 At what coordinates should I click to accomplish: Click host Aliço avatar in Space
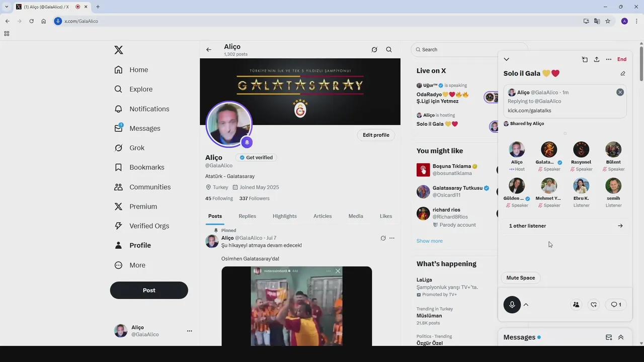click(517, 150)
